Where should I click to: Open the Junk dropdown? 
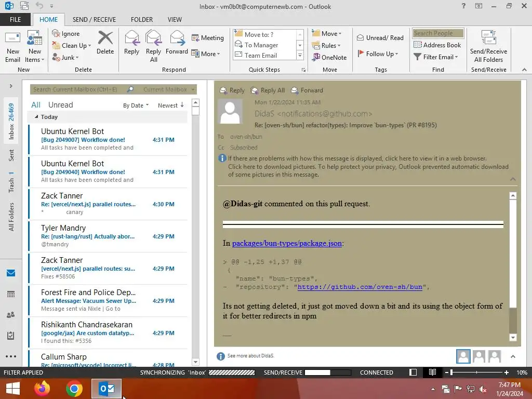pyautogui.click(x=65, y=57)
